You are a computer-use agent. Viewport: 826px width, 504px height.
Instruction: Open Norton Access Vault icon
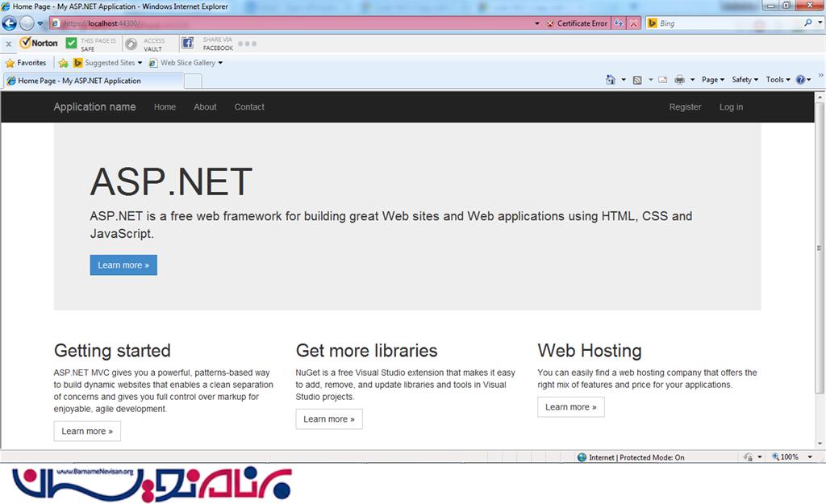[x=131, y=44]
